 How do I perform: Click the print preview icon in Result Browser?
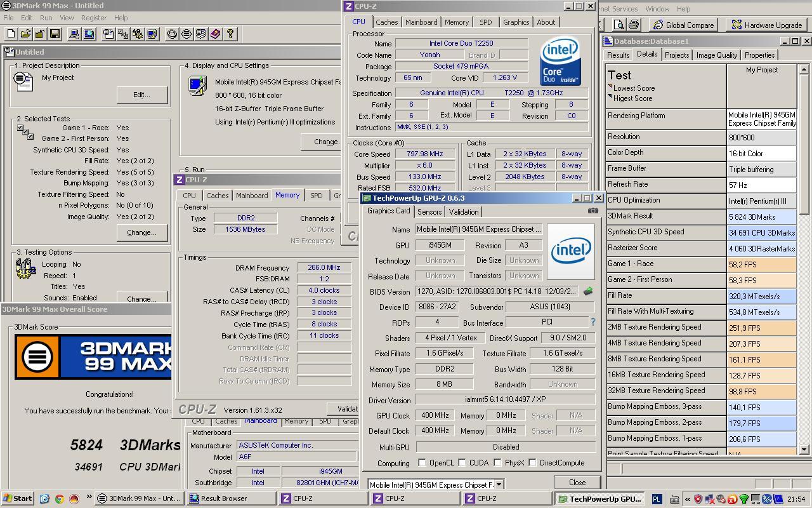coord(619,25)
